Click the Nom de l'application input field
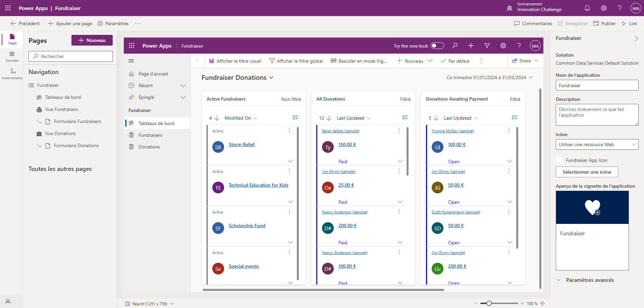This screenshot has width=644, height=308. pyautogui.click(x=597, y=85)
